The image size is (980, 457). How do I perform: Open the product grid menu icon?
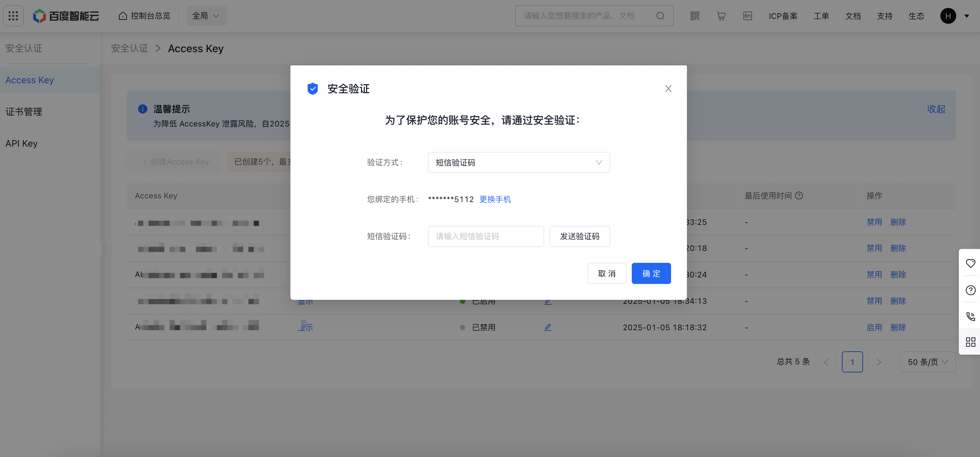[x=13, y=16]
